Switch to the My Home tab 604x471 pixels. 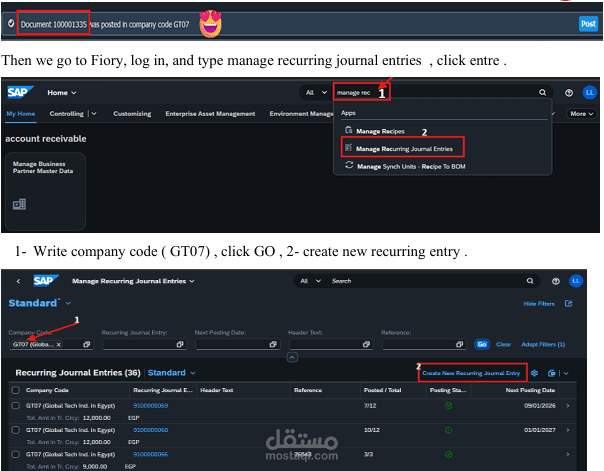[x=21, y=114]
